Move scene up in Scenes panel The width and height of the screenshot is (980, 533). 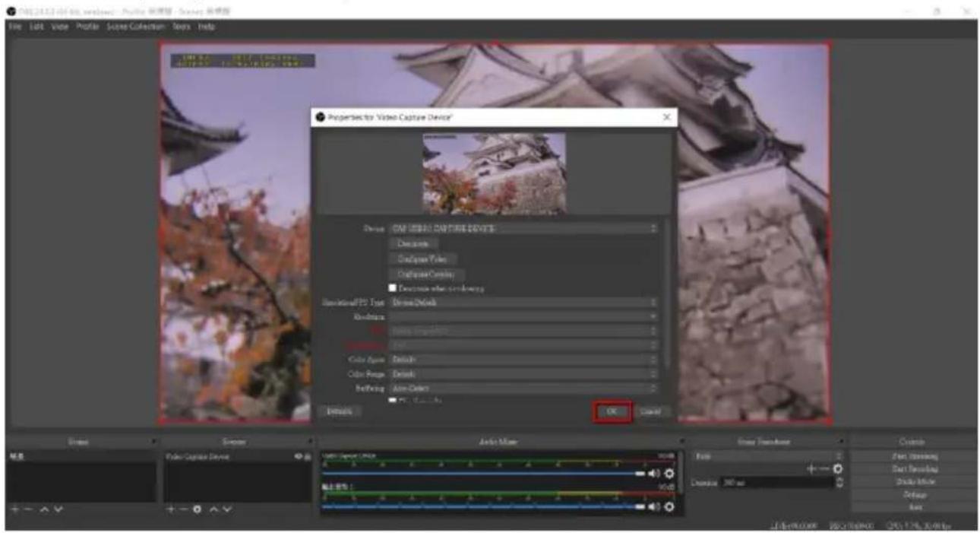pyautogui.click(x=45, y=508)
